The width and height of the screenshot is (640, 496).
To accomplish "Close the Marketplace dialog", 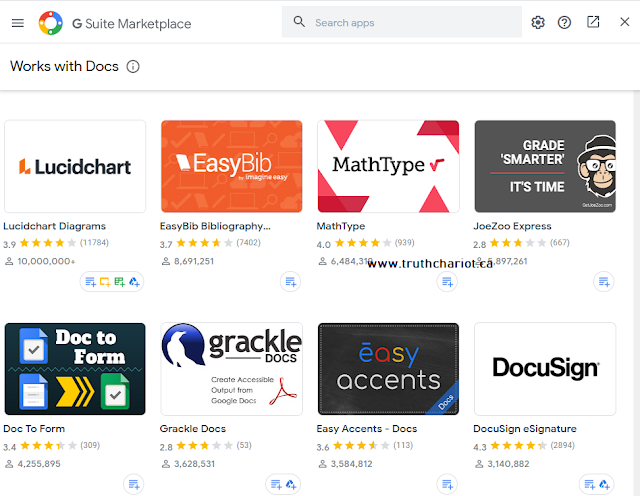I will click(624, 22).
